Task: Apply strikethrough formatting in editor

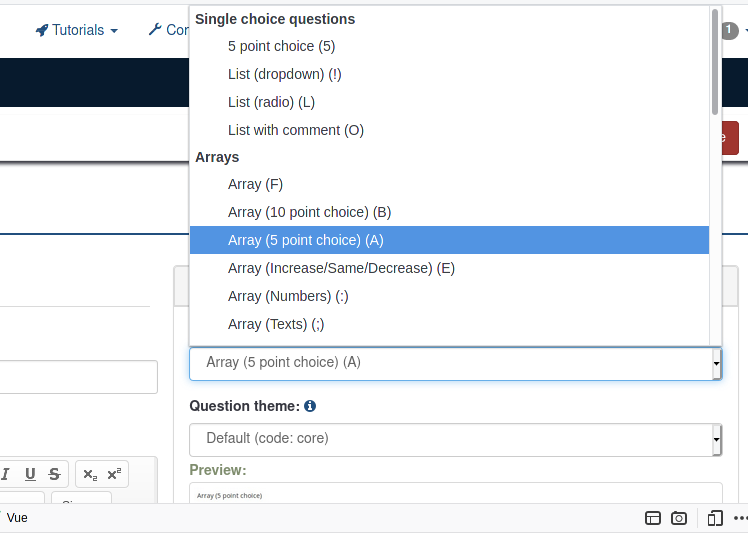Action: click(54, 474)
